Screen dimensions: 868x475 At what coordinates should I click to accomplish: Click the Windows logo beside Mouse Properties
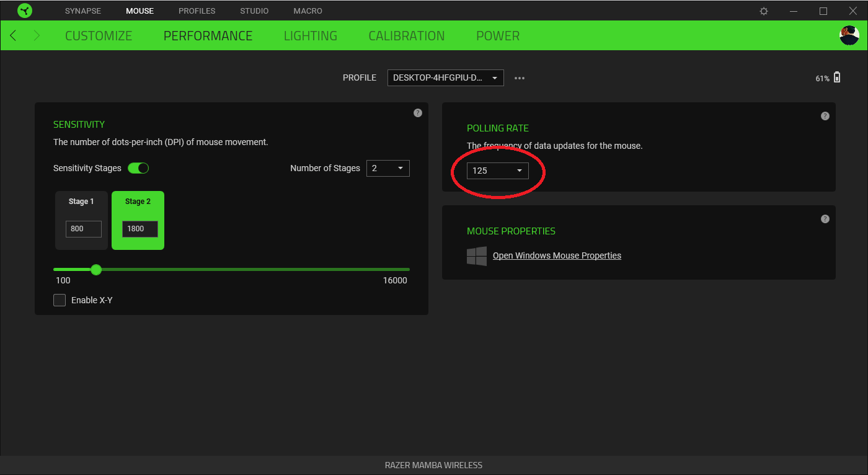point(477,255)
